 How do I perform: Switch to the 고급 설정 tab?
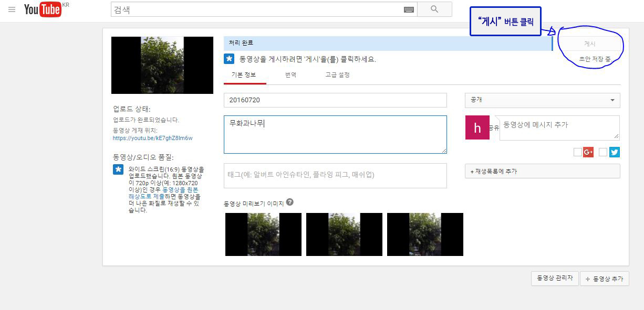pyautogui.click(x=337, y=75)
